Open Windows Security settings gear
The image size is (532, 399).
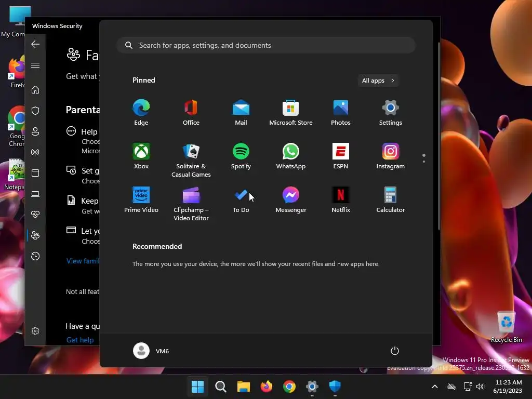point(35,331)
